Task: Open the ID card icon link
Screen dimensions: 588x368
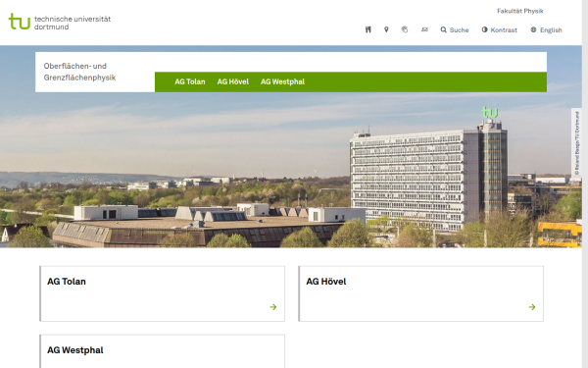Action: [424, 29]
